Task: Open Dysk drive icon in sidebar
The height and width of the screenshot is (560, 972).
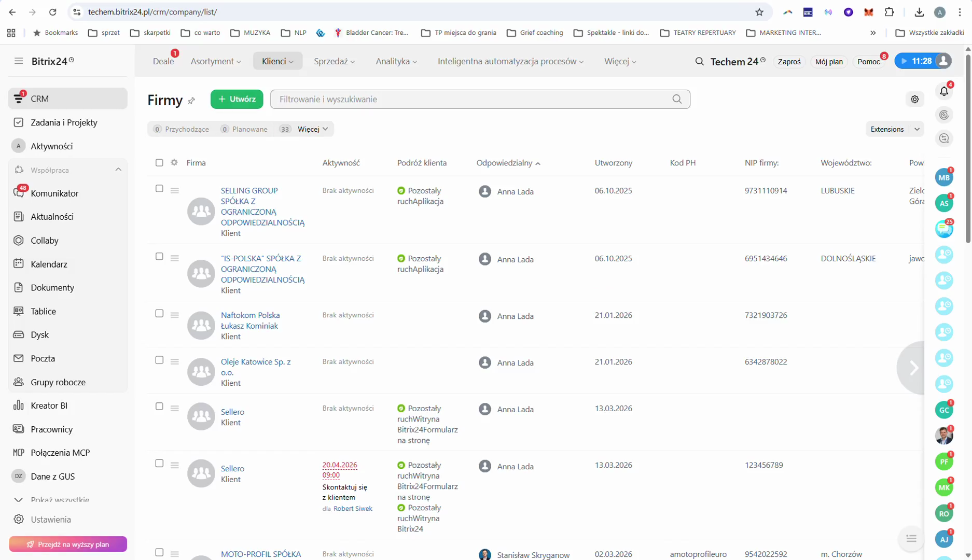Action: click(19, 334)
